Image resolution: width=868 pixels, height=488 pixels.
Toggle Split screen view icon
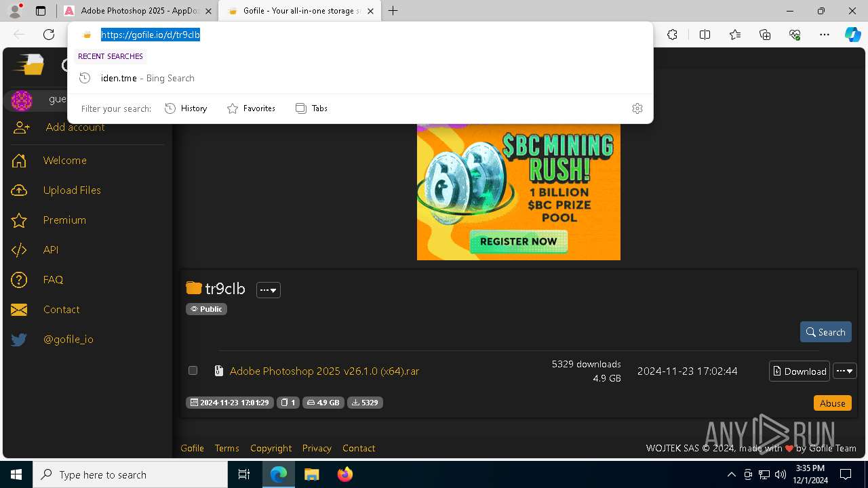click(705, 35)
